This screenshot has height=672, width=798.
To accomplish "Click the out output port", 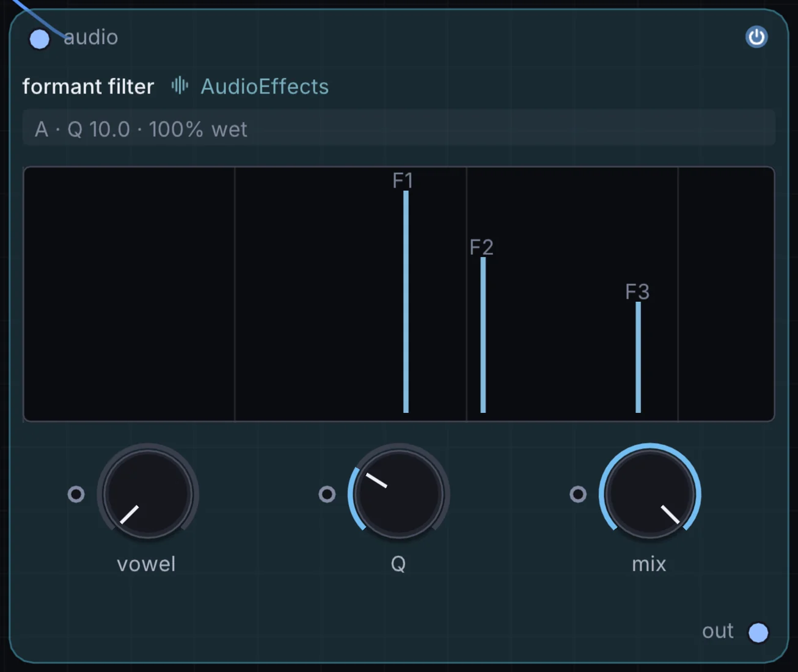I will coord(758,633).
